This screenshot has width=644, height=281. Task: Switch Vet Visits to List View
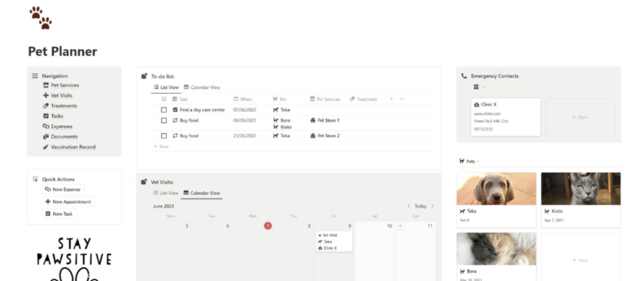pos(166,193)
